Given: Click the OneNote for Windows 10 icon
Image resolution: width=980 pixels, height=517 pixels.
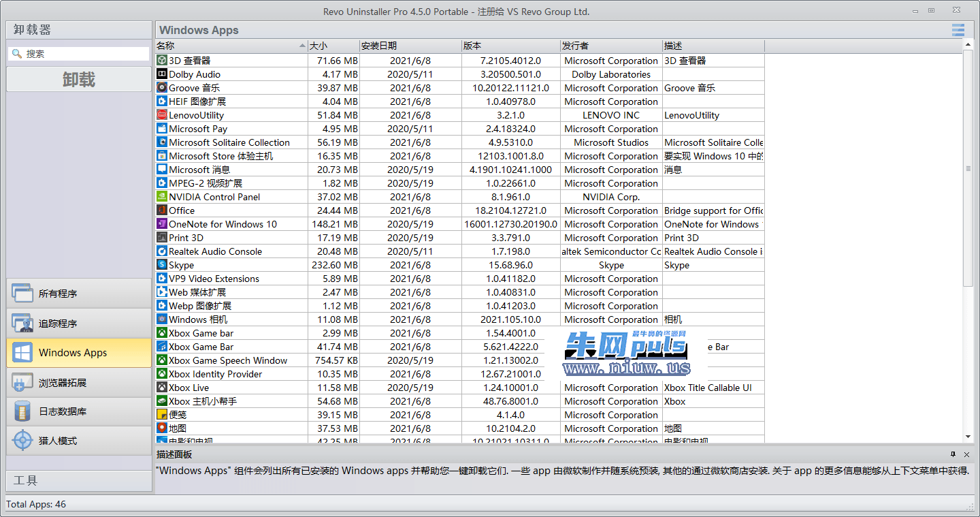Looking at the screenshot, I should [x=162, y=224].
